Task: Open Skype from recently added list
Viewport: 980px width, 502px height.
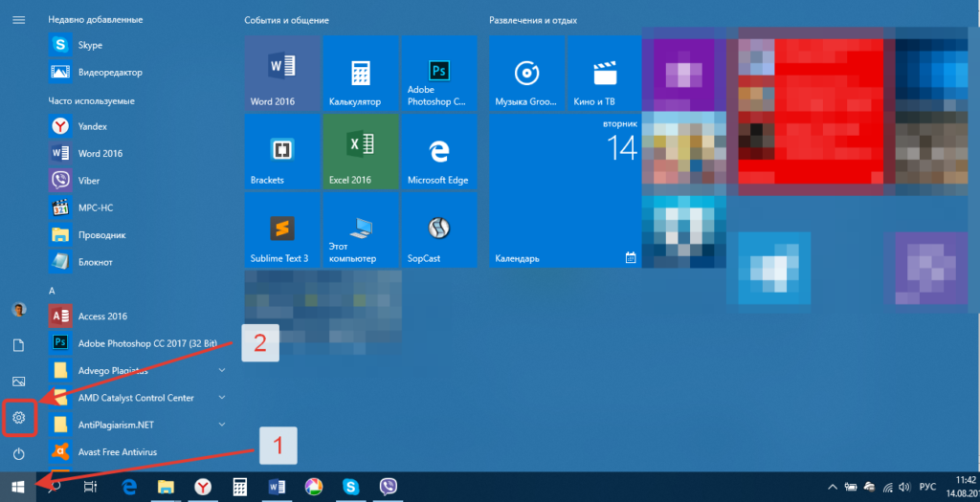Action: pos(91,45)
